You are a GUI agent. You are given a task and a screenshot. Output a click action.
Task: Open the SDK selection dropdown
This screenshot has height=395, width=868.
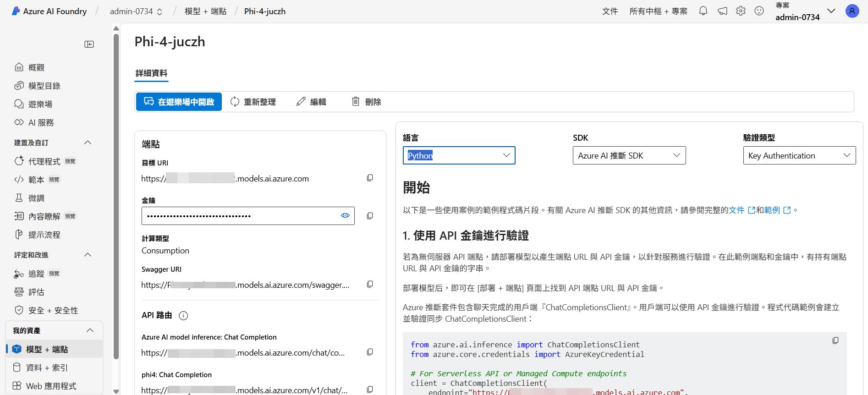click(629, 155)
